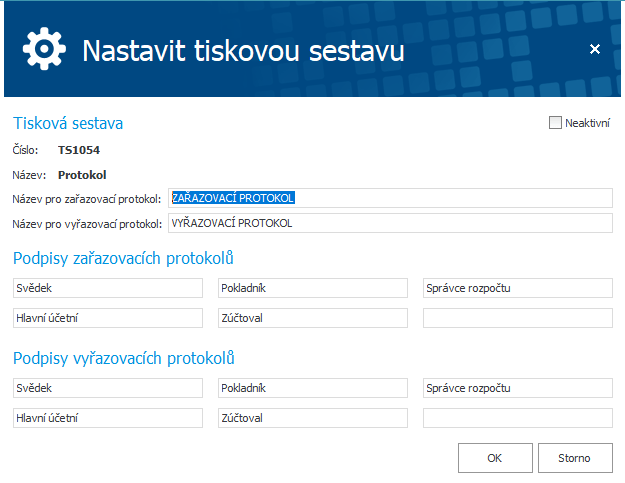625x483 pixels.
Task: Click Pokladník field under zařazovacích protokolů
Action: [313, 288]
